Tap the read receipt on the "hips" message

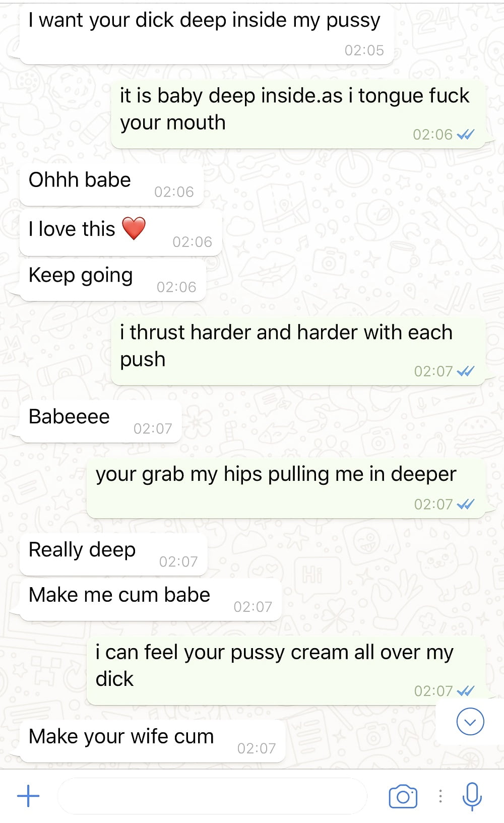pos(465,504)
